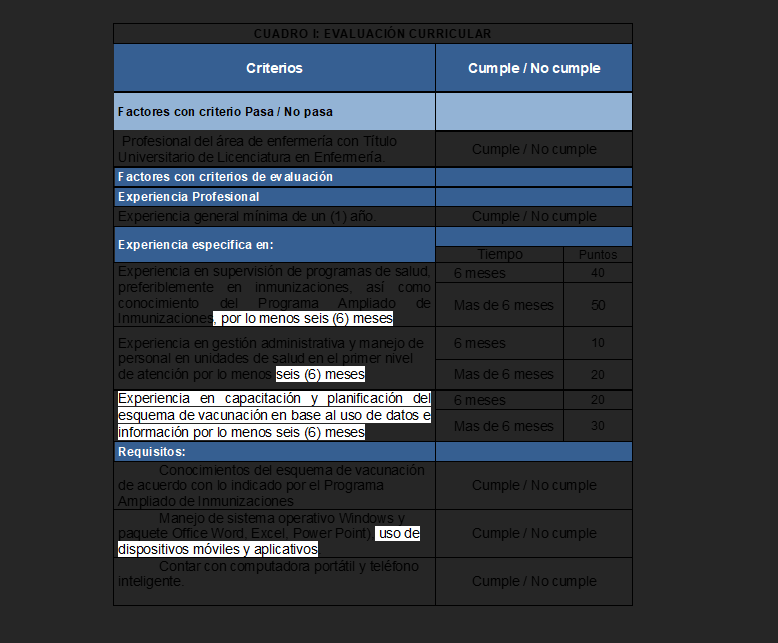The image size is (778, 643).
Task: Click the "Experiencia general mínima" criterion text
Action: pyautogui.click(x=248, y=216)
